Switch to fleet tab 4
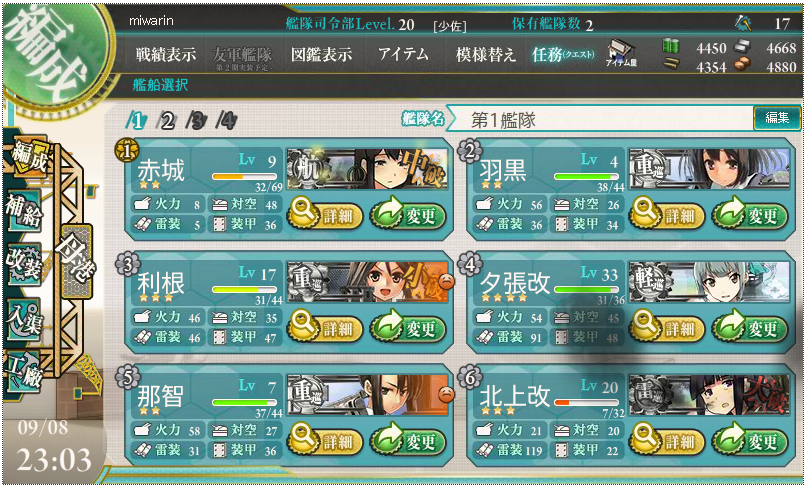Image resolution: width=805 pixels, height=490 pixels. [226, 121]
